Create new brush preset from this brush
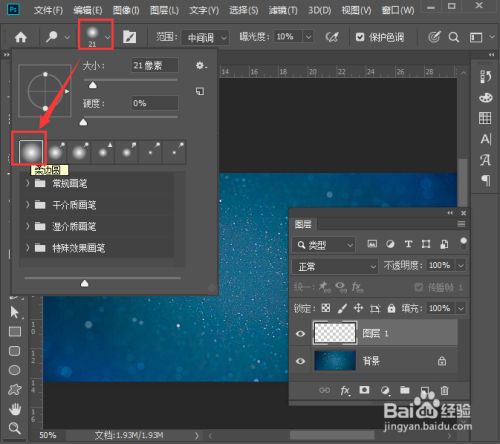Screen dimensions: 500x444 [x=200, y=91]
